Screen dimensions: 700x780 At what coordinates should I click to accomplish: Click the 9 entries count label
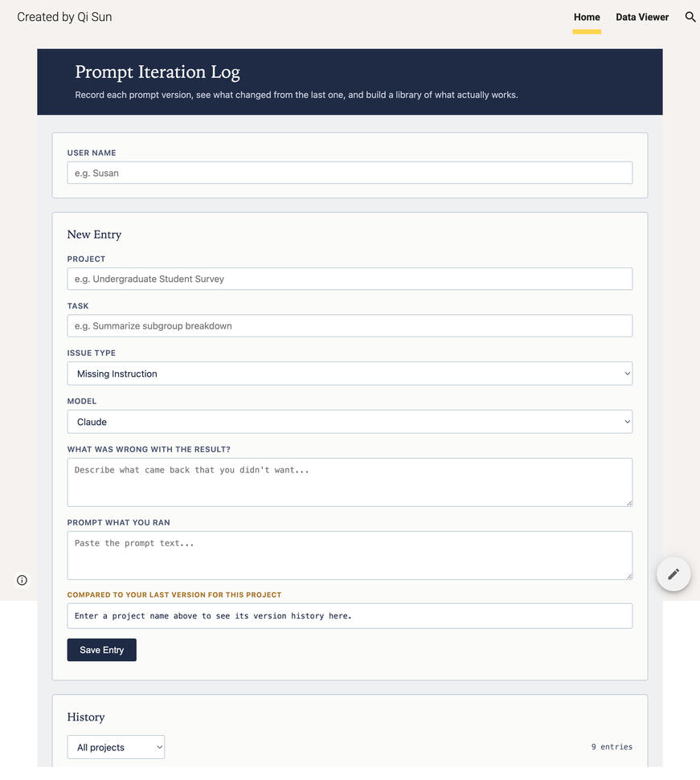pyautogui.click(x=612, y=747)
